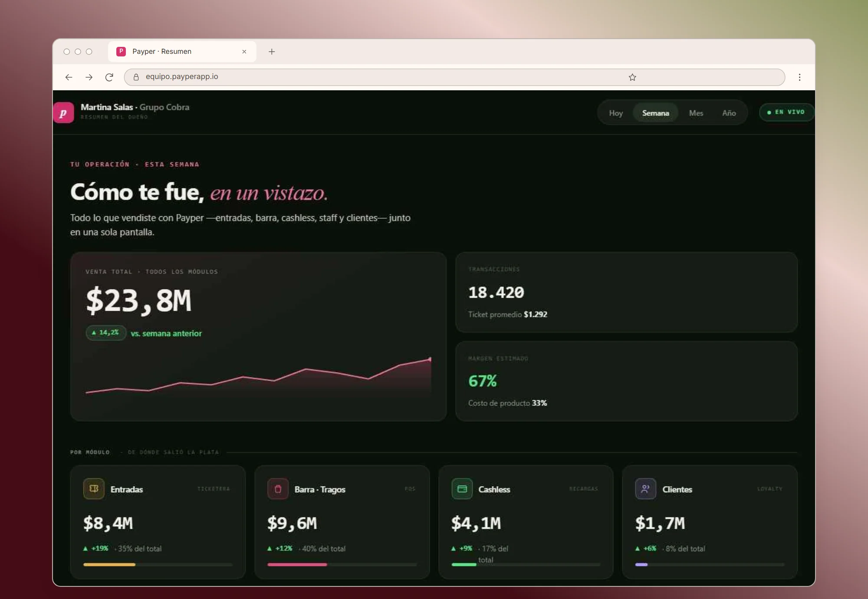Reload the page with the refresh icon
The image size is (868, 599).
pyautogui.click(x=109, y=77)
